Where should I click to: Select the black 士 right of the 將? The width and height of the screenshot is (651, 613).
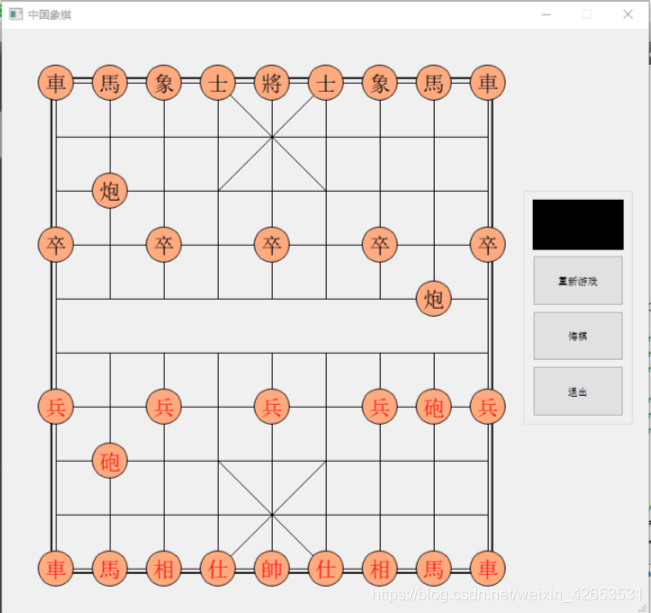(326, 83)
